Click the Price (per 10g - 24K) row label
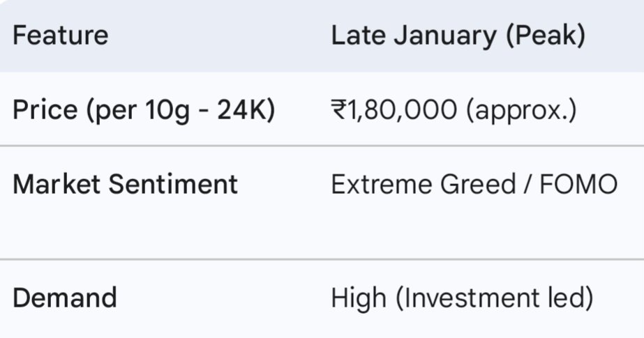Viewport: 644px width, 338px height. point(143,110)
